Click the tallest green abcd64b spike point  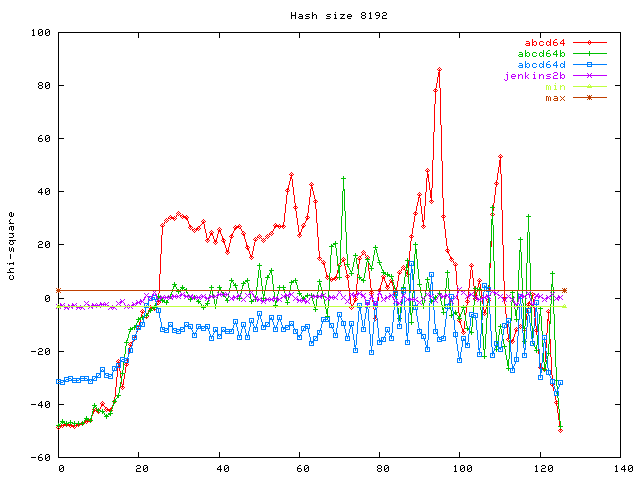click(x=343, y=179)
